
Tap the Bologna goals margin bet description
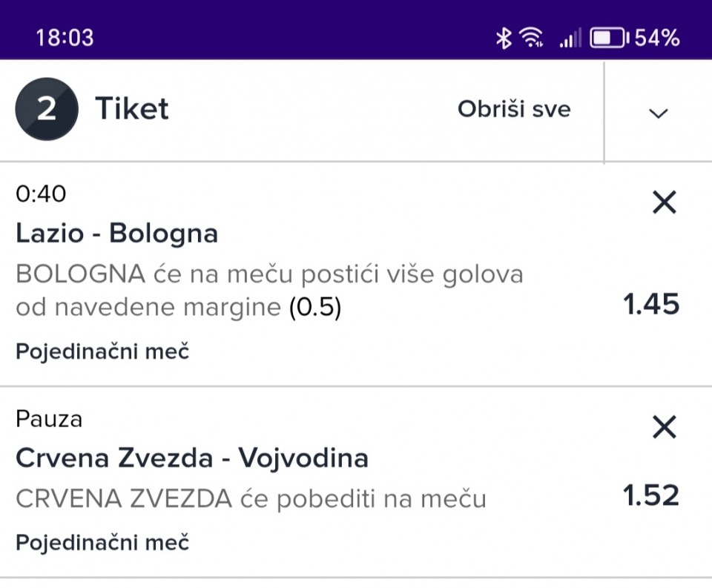268,291
